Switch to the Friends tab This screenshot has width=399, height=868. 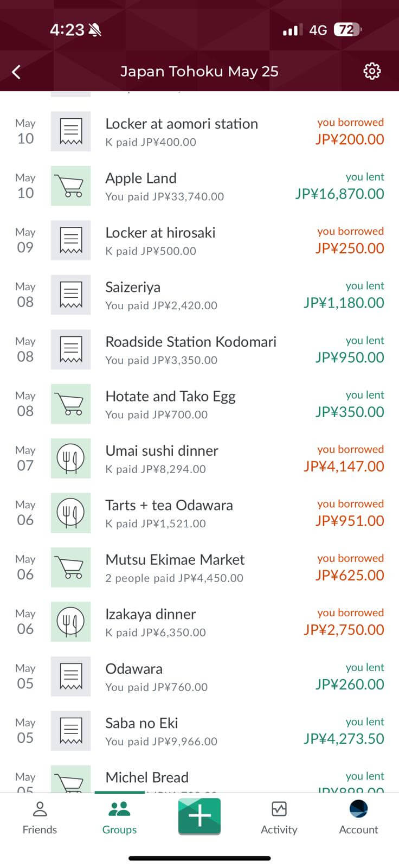[40, 818]
